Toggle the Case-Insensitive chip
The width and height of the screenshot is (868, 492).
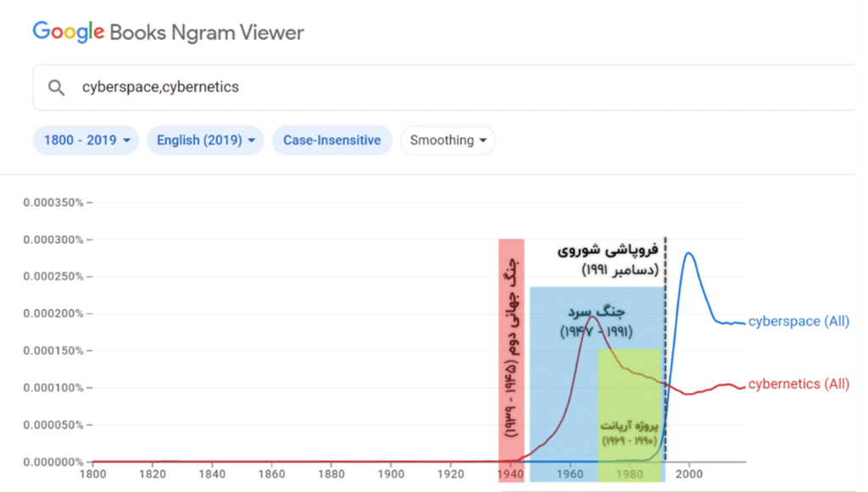(332, 141)
